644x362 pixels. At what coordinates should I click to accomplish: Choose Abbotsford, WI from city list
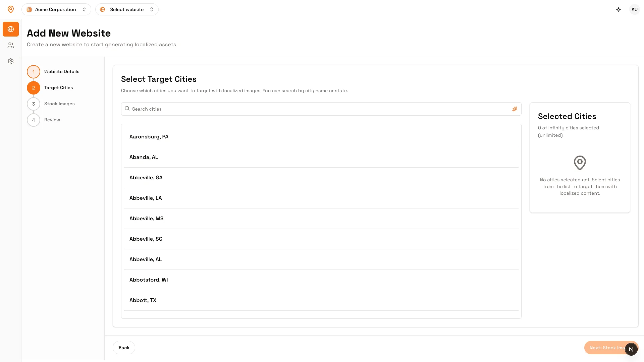[x=149, y=280]
